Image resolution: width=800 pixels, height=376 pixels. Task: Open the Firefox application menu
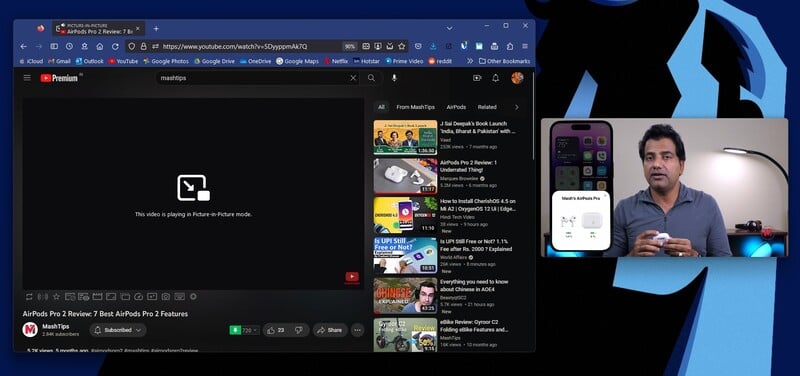point(525,46)
